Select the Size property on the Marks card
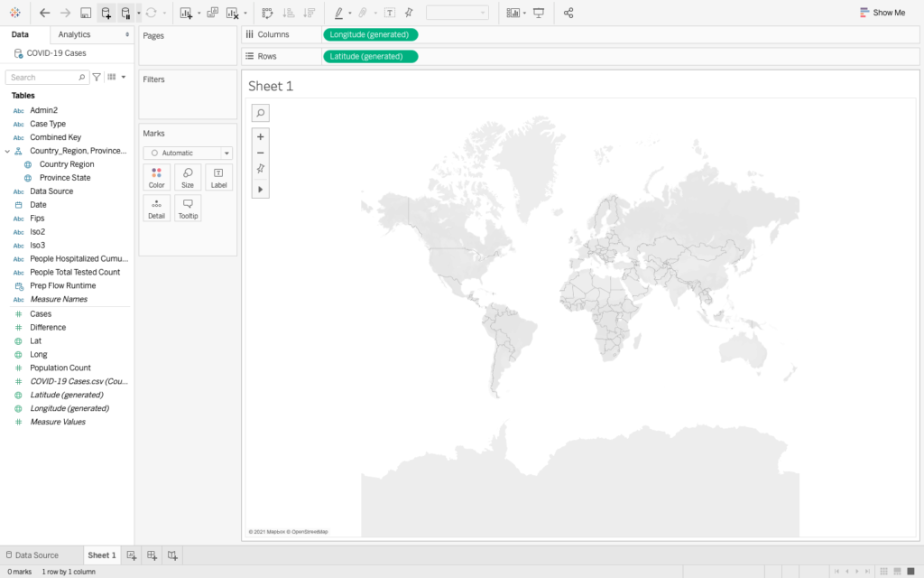The width and height of the screenshot is (924, 578). point(187,176)
